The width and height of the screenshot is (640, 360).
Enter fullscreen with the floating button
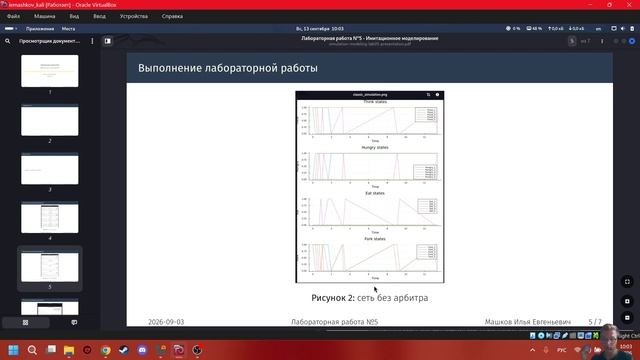627,282
